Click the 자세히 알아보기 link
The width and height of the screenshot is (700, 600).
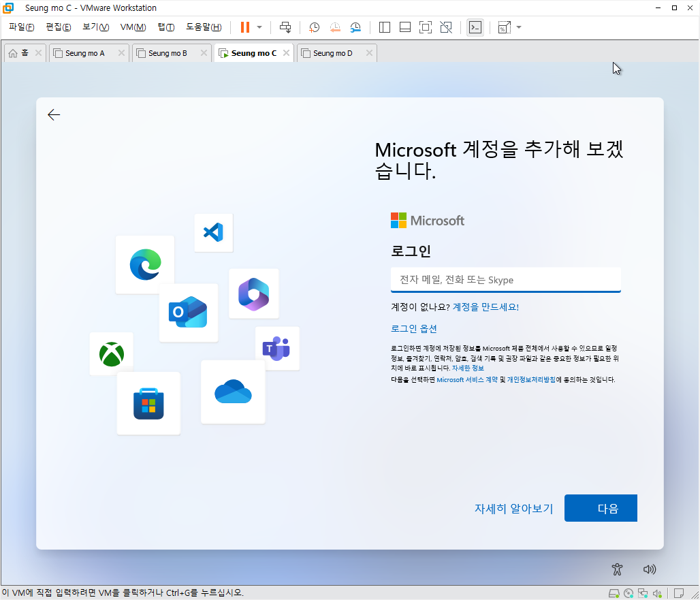pyautogui.click(x=513, y=509)
